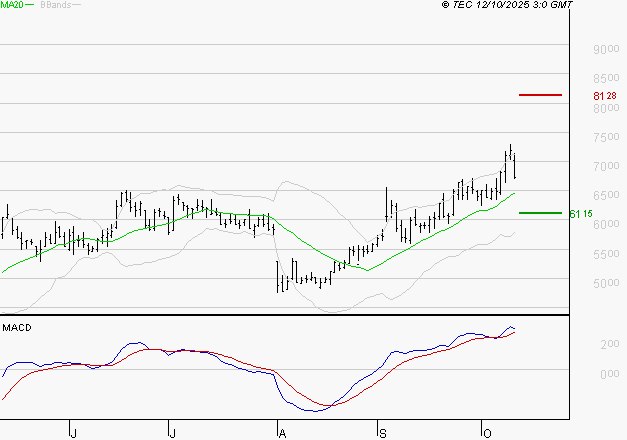Click the 5500 price axis label

click(606, 254)
